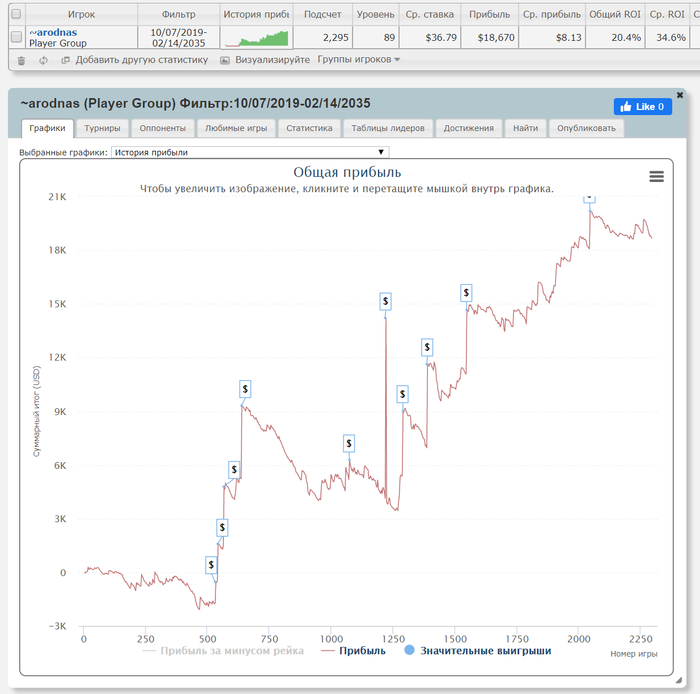Open the Достижения tab

click(x=469, y=128)
